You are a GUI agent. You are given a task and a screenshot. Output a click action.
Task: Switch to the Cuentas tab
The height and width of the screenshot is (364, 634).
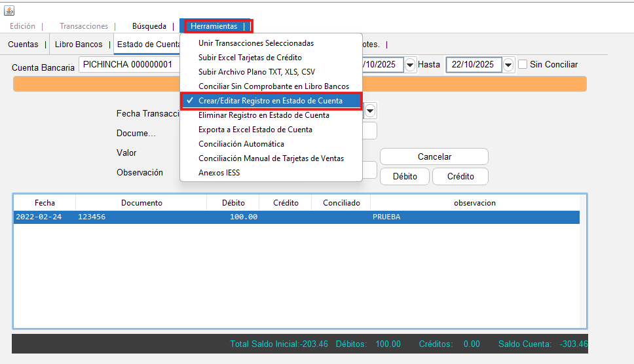point(23,45)
